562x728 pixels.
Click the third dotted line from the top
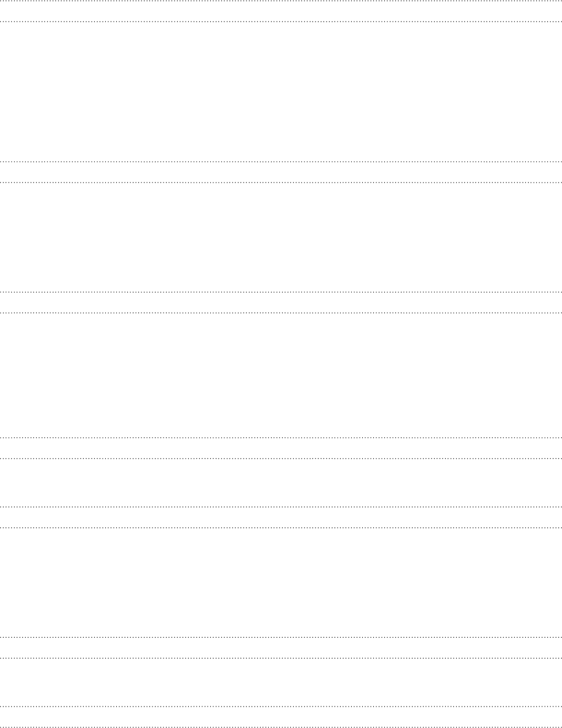[281, 162]
